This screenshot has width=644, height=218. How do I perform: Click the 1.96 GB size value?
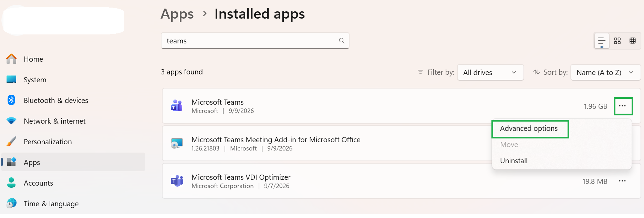[x=595, y=106]
